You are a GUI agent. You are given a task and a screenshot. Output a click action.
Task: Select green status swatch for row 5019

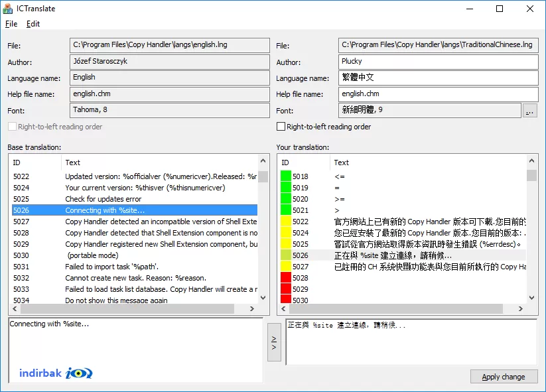[x=286, y=188]
